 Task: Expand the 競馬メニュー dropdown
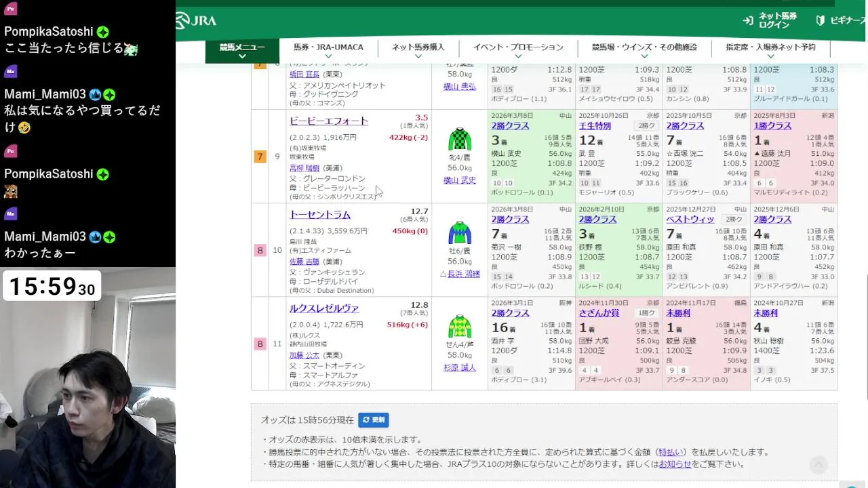pyautogui.click(x=242, y=51)
